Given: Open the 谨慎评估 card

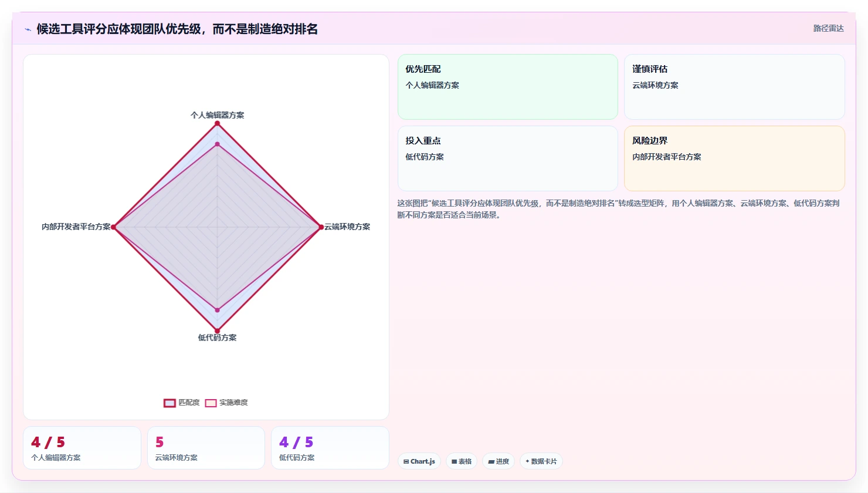Looking at the screenshot, I should pos(734,87).
